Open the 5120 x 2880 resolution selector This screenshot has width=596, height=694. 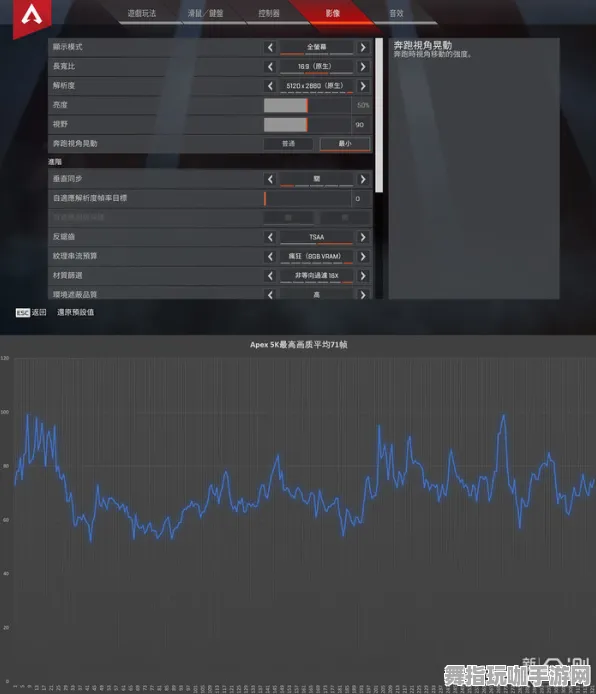point(316,86)
